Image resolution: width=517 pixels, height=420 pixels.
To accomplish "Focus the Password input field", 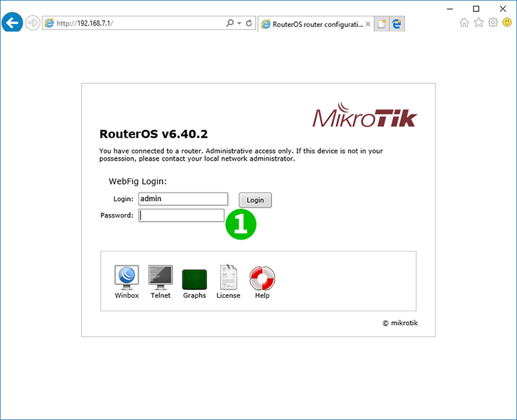I will 181,215.
